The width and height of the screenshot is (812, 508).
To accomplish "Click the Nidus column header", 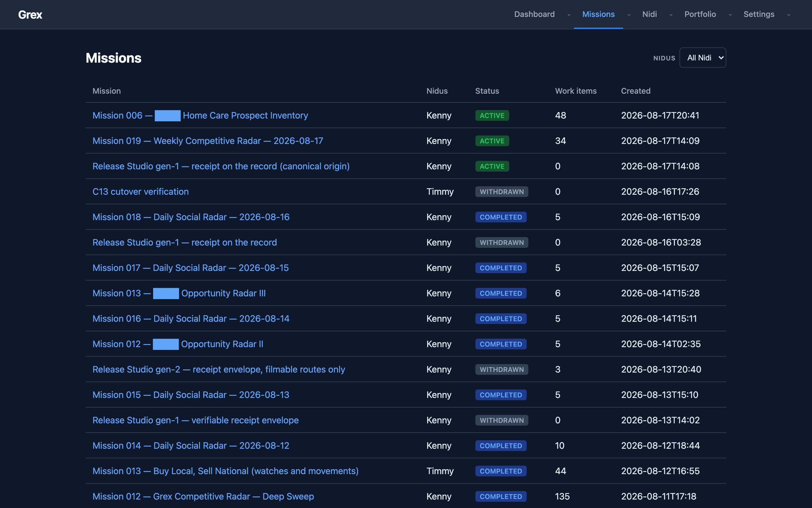I will point(437,91).
